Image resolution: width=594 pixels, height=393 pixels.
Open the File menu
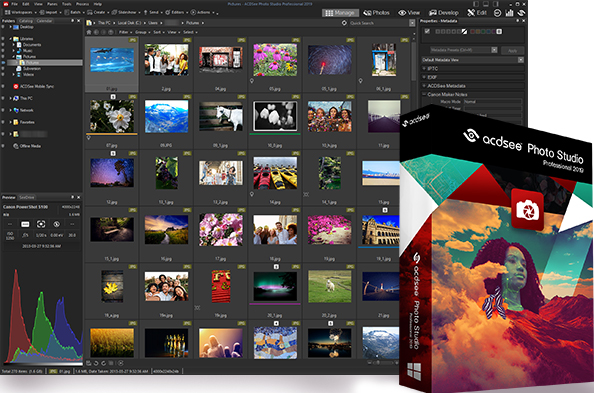[14, 4]
